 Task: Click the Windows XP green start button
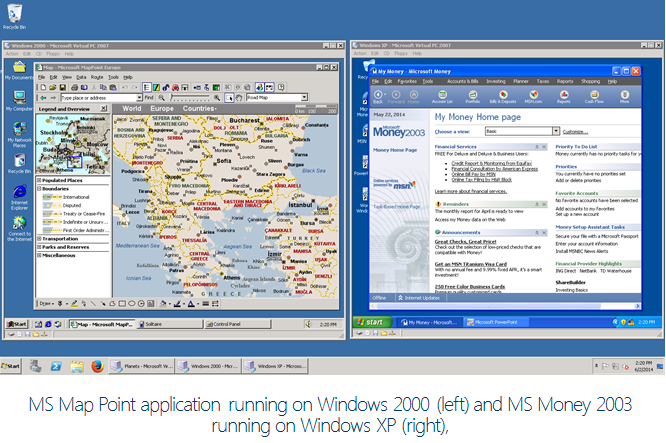(372, 322)
